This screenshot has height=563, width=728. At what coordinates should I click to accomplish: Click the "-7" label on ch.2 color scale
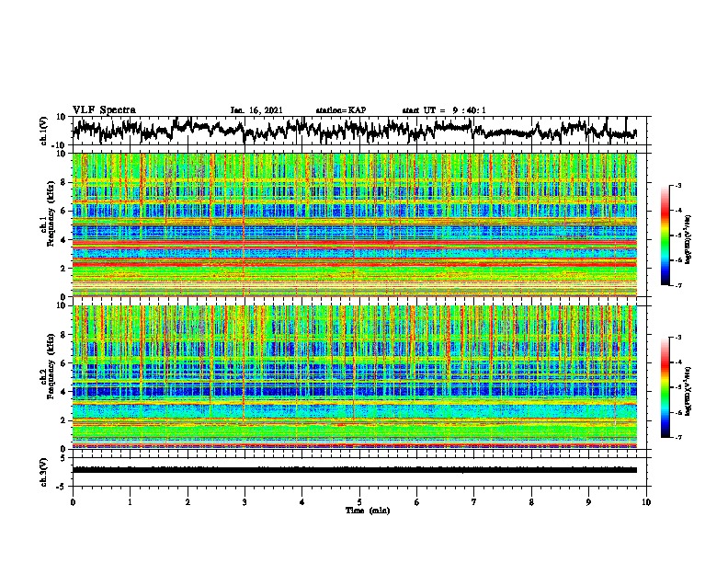tap(678, 438)
